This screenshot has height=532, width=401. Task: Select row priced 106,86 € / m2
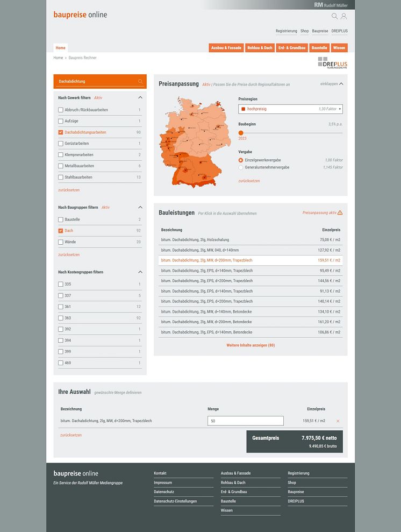pos(250,332)
